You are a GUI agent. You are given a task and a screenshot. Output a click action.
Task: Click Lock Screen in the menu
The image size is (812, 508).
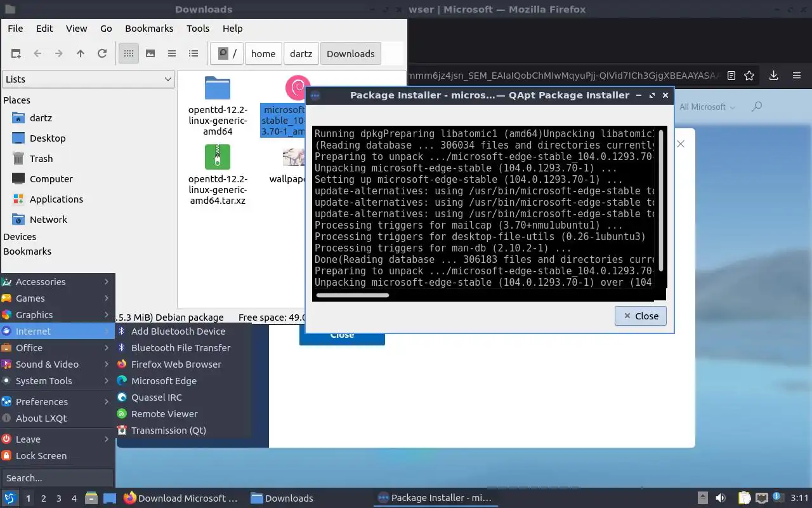[57, 455]
